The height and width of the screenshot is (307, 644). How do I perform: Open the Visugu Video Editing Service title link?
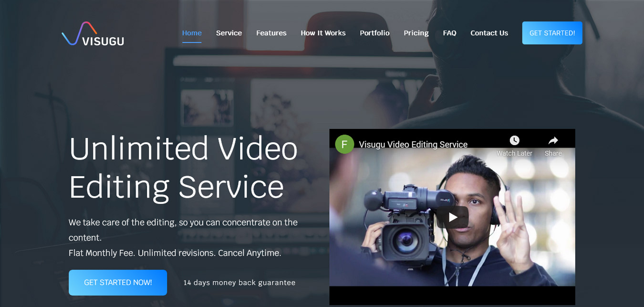tap(413, 144)
